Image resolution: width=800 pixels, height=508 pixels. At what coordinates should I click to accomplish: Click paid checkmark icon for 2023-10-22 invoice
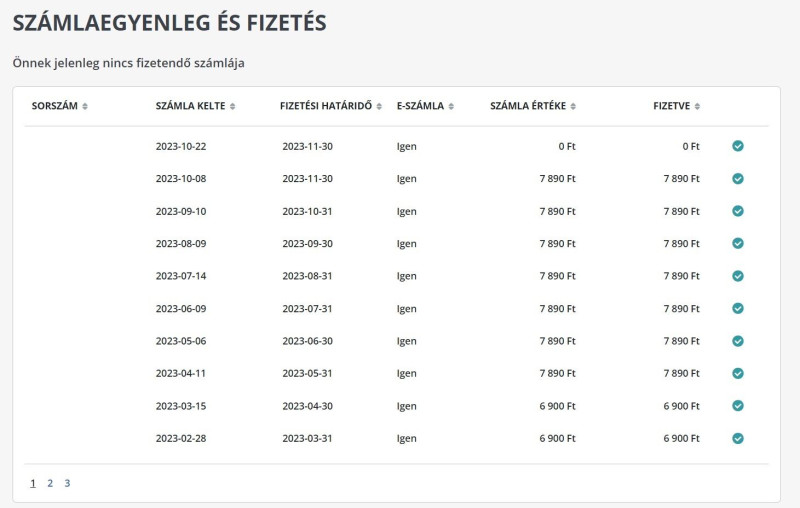pyautogui.click(x=738, y=146)
